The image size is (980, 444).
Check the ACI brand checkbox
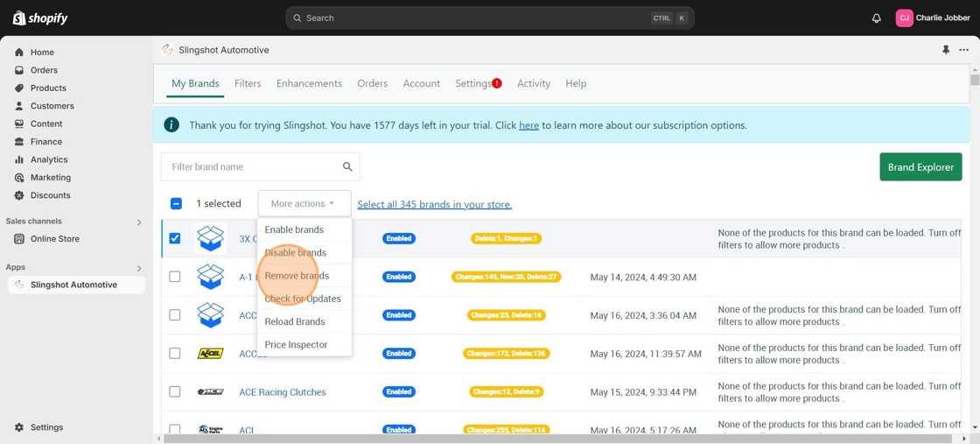175,429
